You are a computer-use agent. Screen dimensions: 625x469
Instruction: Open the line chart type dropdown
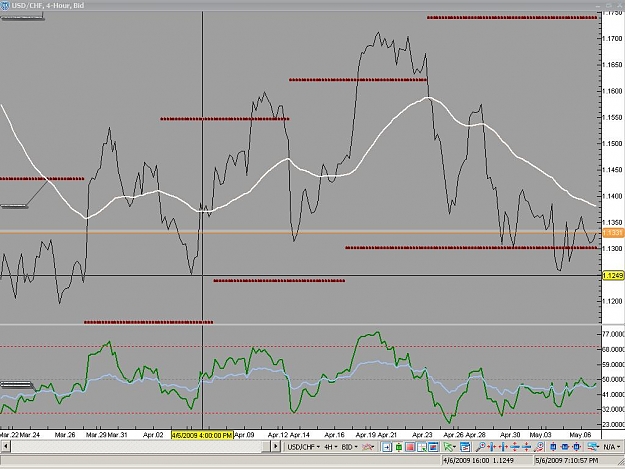(x=368, y=447)
